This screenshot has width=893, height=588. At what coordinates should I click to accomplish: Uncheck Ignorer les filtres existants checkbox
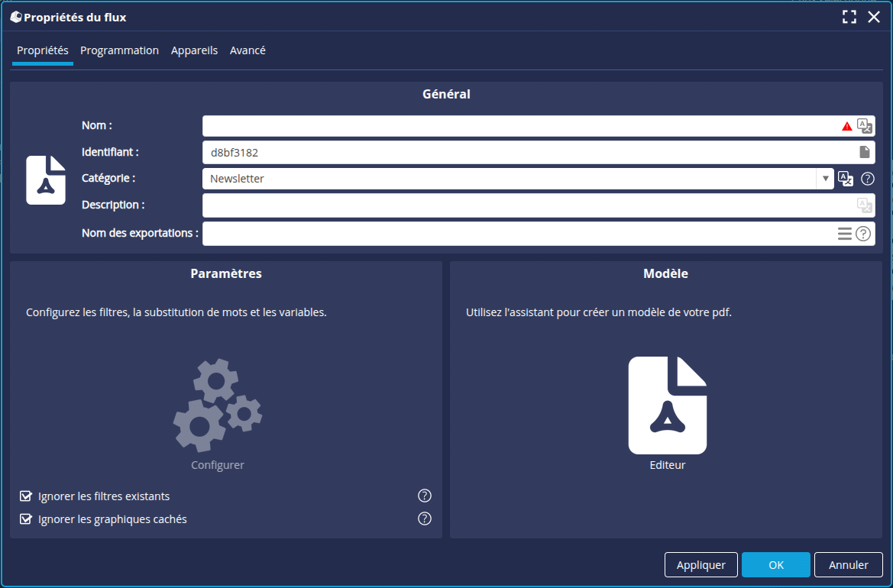[x=27, y=496]
